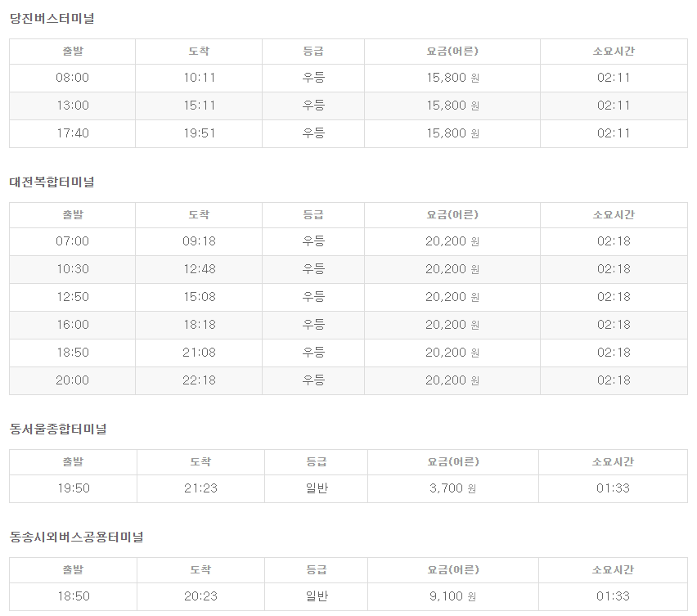Click 요금(어른) header in 동송시외버스공용터미널 table

[453, 569]
